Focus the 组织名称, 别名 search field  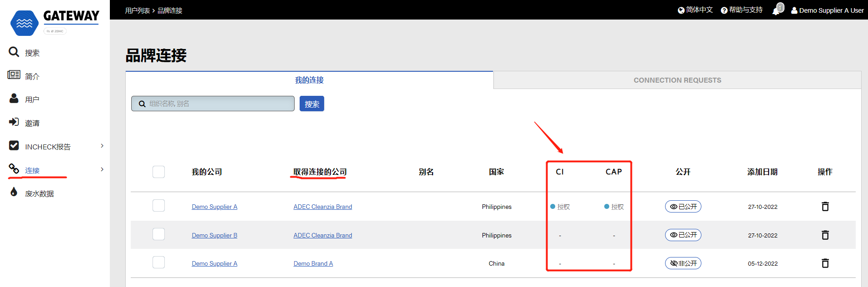click(x=213, y=104)
